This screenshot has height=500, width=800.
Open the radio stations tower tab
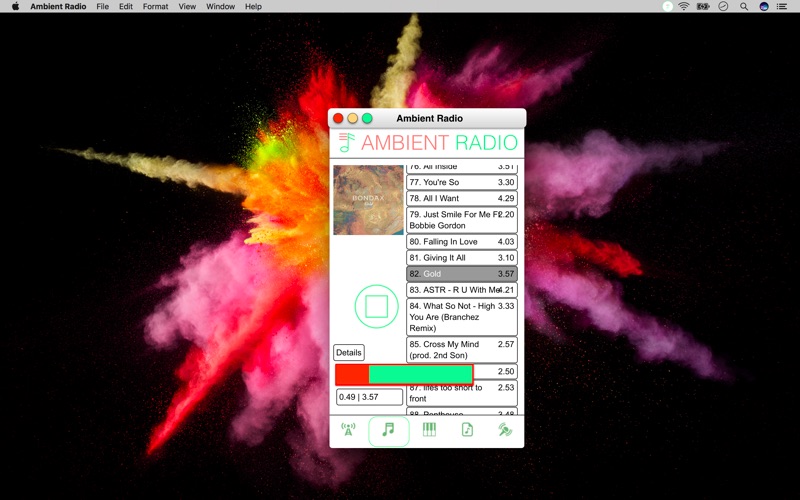pos(348,430)
